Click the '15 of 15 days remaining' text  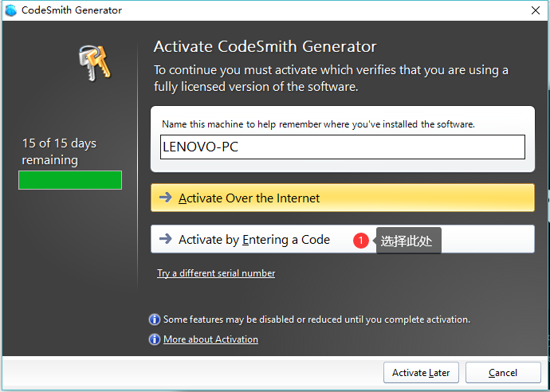(x=59, y=151)
